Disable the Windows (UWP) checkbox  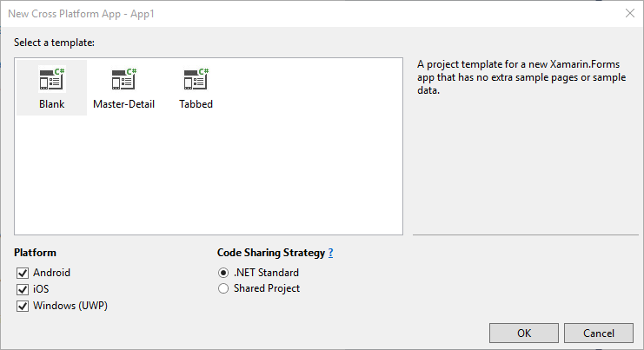pyautogui.click(x=23, y=306)
